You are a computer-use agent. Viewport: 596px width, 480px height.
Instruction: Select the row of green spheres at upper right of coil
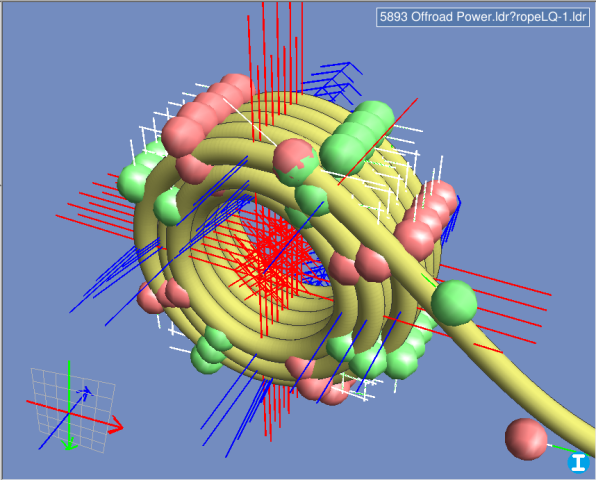coord(357,137)
